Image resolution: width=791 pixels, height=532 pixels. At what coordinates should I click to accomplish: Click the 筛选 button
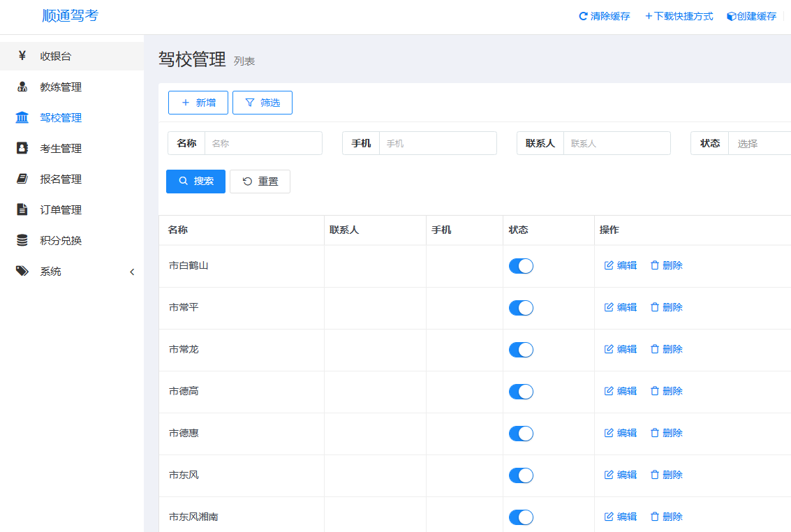pos(263,103)
